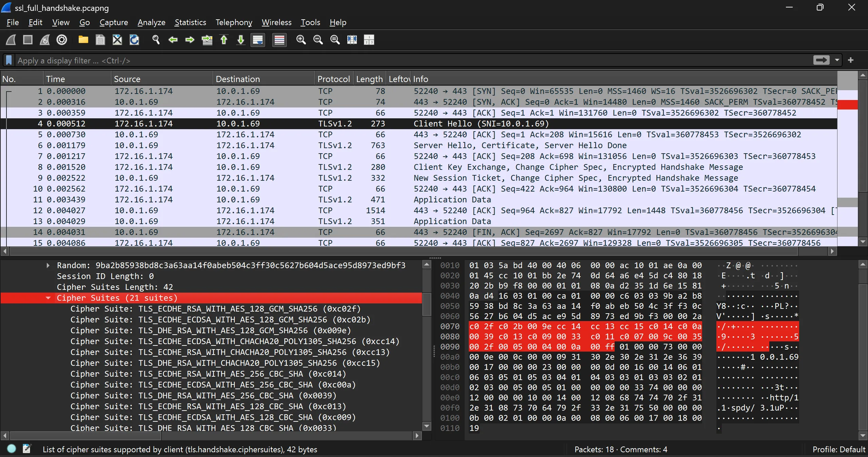
Task: Open capture file properties status icon
Action: click(26, 449)
